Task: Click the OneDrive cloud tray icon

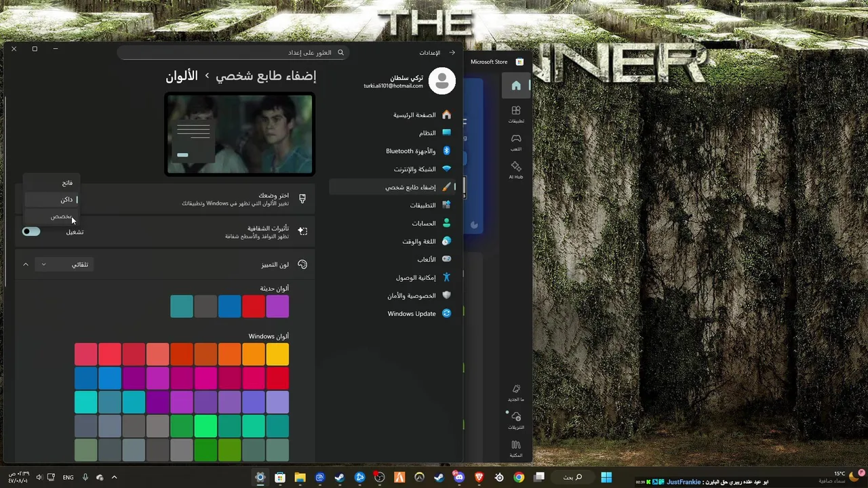Action: coord(100,477)
